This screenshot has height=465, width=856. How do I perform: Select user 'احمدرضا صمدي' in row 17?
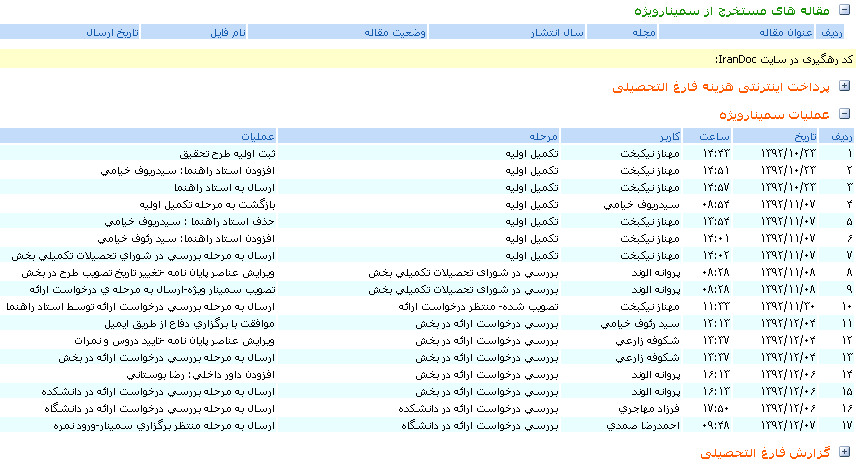point(643,425)
